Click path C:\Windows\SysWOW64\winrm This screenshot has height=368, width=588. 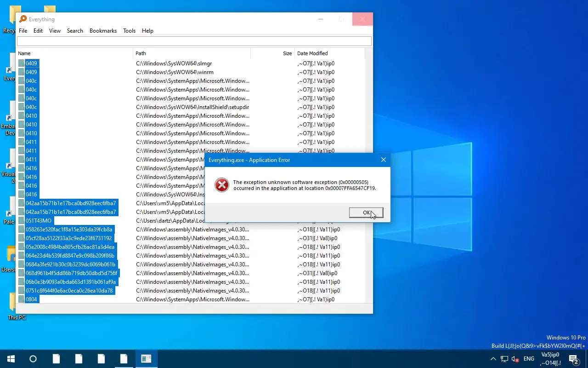tap(175, 72)
